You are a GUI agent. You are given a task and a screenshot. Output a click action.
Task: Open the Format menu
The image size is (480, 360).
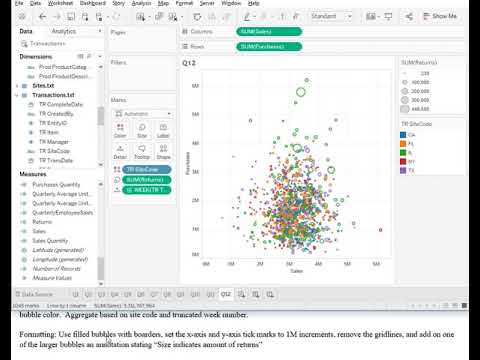coord(184,3)
